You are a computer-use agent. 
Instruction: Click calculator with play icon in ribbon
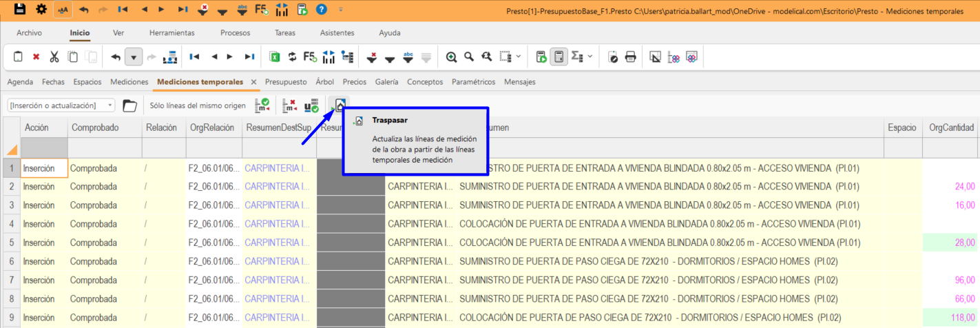541,57
